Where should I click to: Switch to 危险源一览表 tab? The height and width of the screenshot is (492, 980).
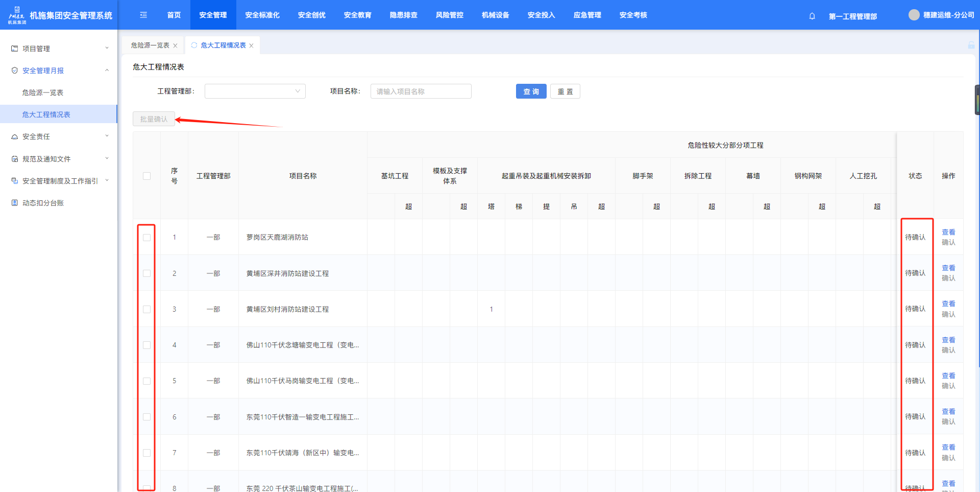150,45
